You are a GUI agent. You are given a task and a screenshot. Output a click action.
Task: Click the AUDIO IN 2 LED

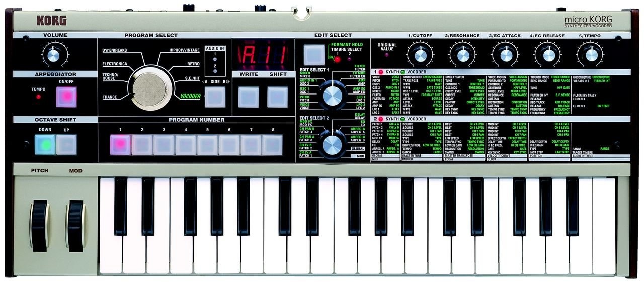pyautogui.click(x=215, y=71)
